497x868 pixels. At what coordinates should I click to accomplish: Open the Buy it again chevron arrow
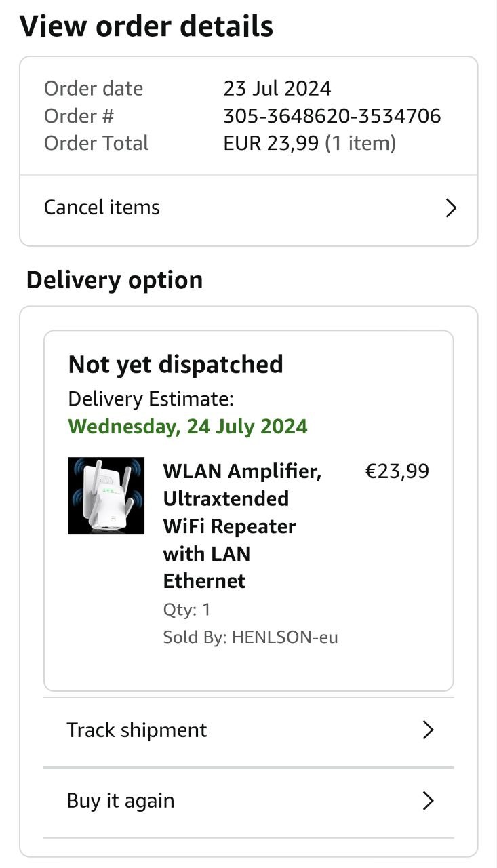pos(428,801)
